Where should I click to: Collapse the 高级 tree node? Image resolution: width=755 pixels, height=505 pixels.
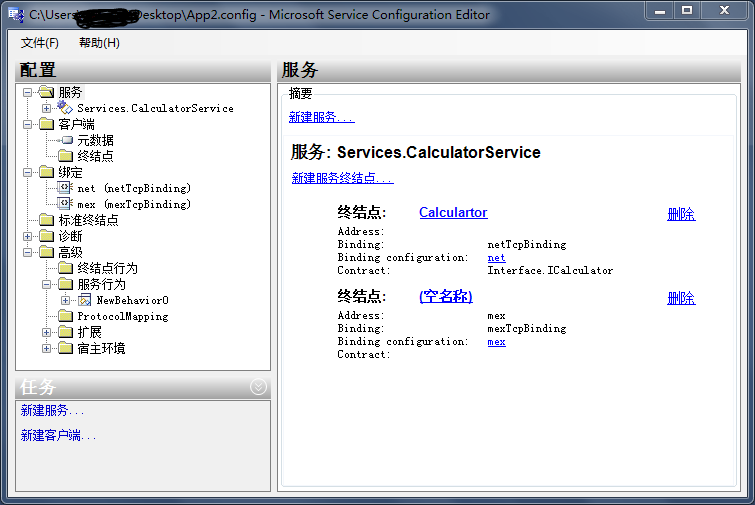[27, 252]
